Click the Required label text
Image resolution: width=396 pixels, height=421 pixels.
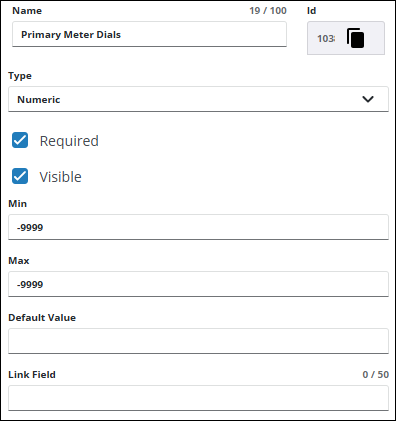69,141
